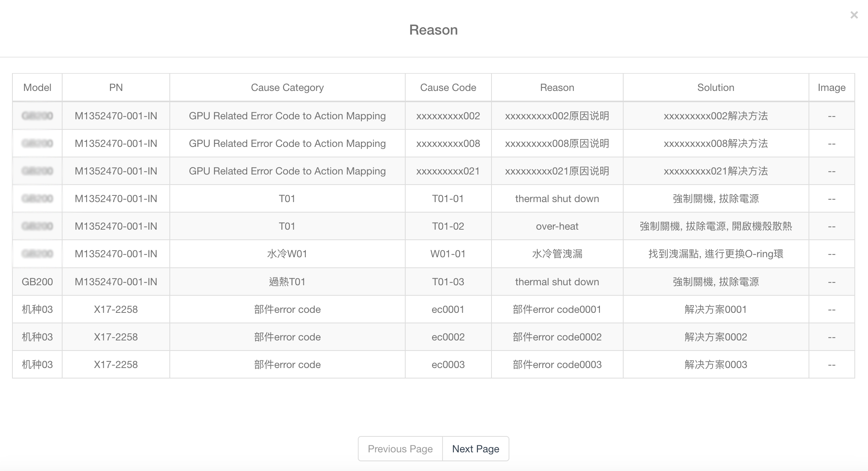Select the over-heat reason cell

557,226
